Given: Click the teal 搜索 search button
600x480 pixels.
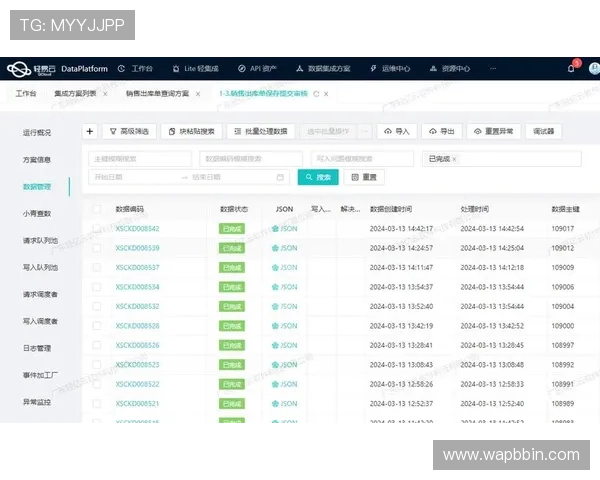Looking at the screenshot, I should [318, 177].
